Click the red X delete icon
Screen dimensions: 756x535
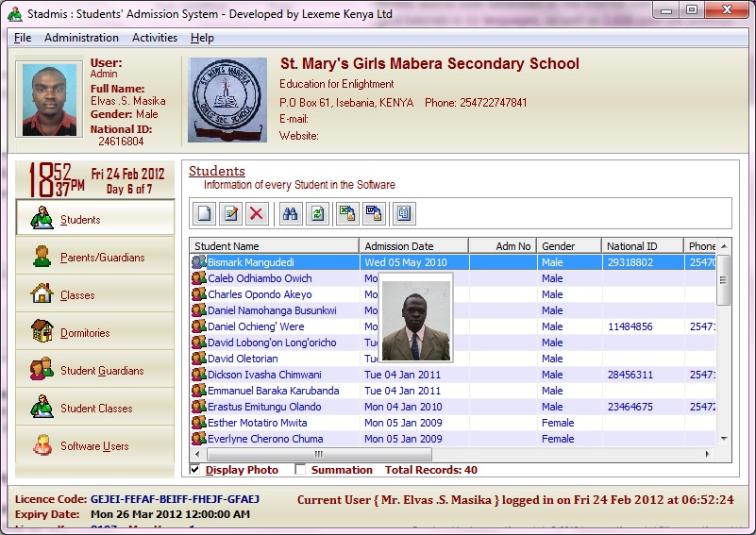point(255,214)
